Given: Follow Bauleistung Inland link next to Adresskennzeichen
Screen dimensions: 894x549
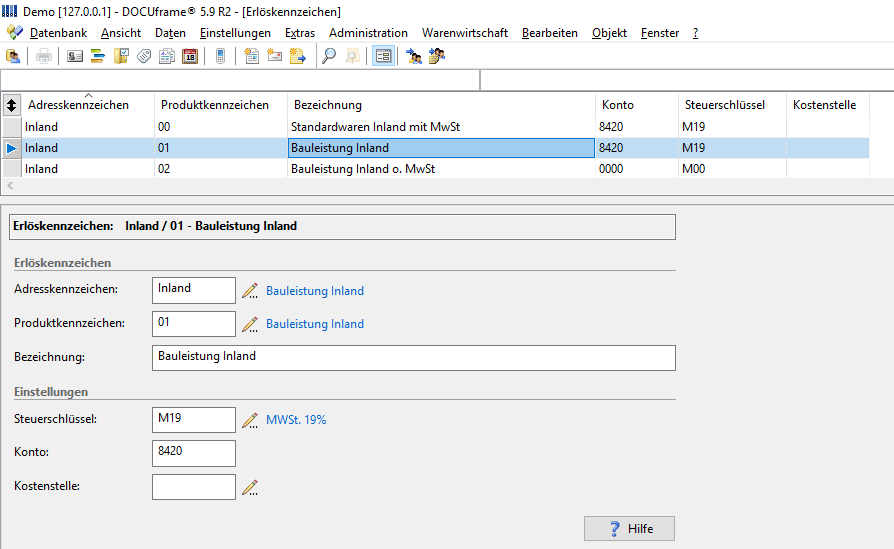Looking at the screenshot, I should tap(315, 291).
